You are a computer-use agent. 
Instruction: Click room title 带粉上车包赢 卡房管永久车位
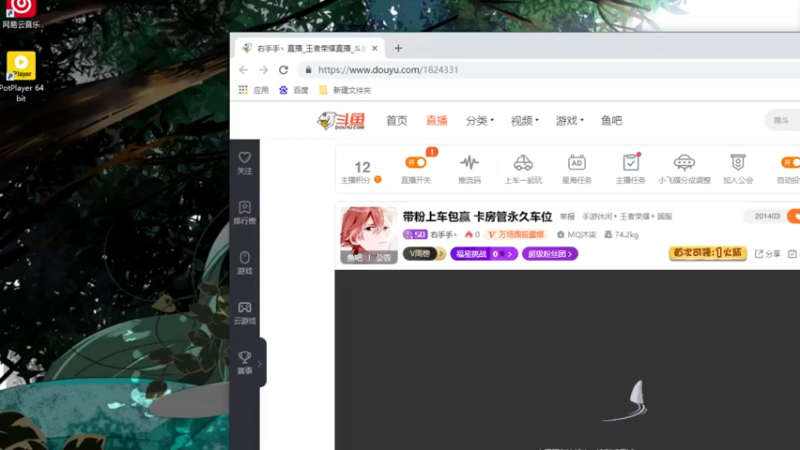click(x=477, y=217)
